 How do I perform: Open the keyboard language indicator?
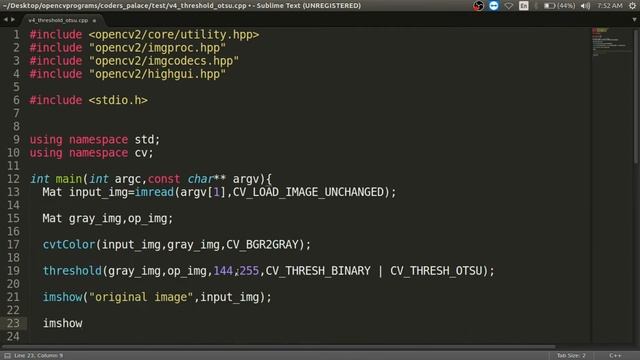(x=524, y=6)
